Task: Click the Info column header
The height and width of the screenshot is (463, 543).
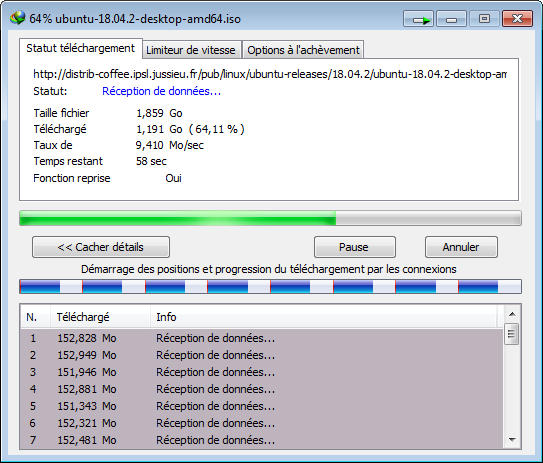Action: click(x=324, y=317)
